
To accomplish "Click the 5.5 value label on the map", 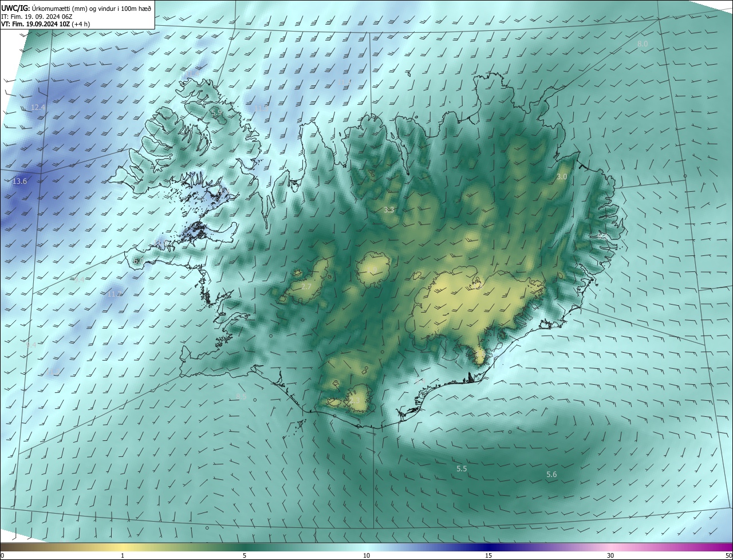I will (462, 469).
